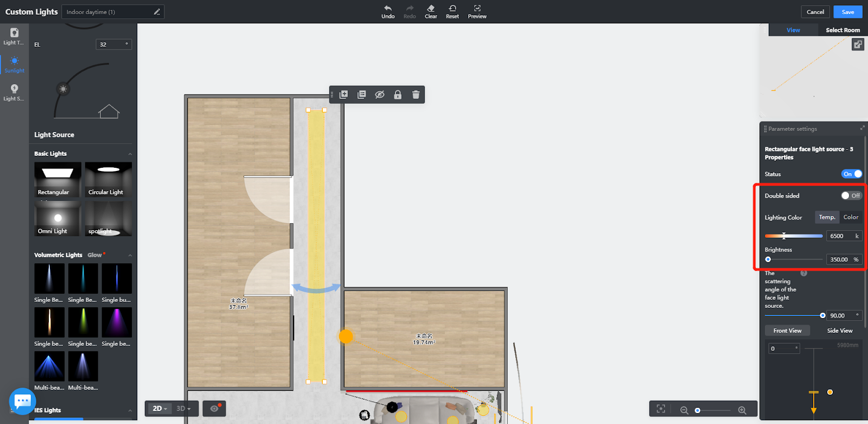868x424 pixels.
Task: Delete selected light with trash icon
Action: 416,94
